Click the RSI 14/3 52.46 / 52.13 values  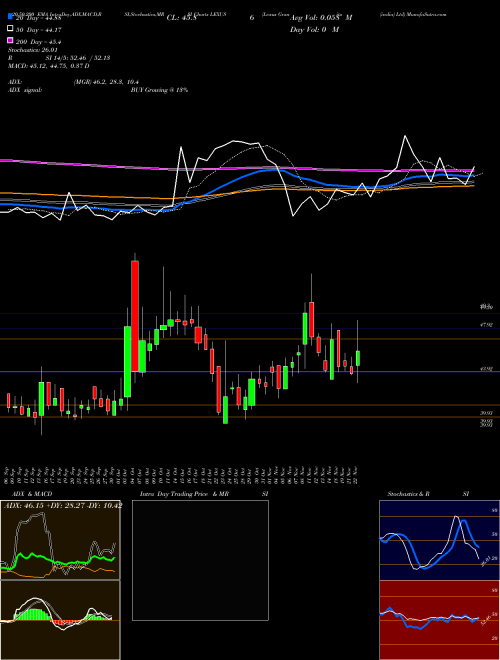tap(78, 58)
